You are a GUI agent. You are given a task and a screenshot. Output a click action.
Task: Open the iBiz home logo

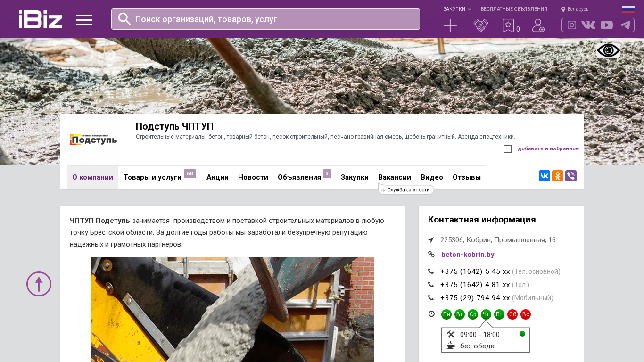click(40, 19)
